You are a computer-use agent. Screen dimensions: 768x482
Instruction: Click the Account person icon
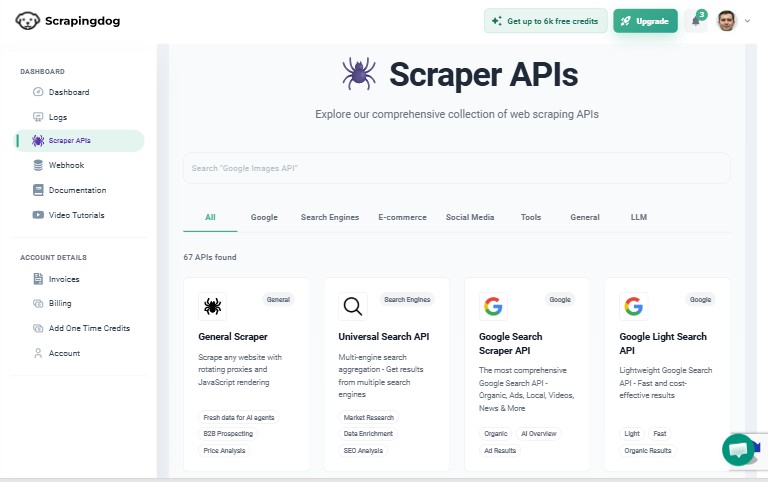tap(38, 353)
